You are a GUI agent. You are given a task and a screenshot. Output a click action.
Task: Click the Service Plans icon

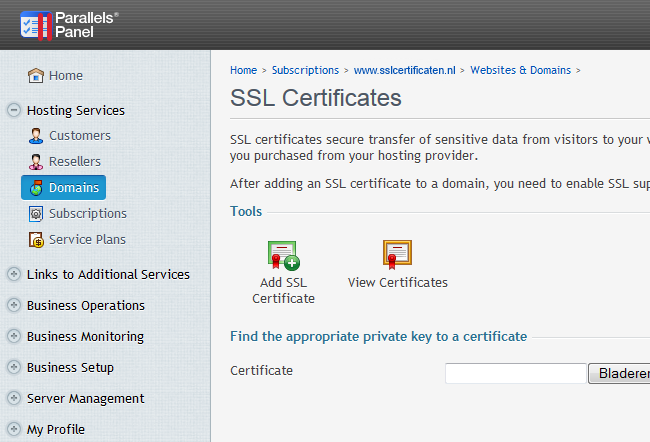click(x=36, y=240)
